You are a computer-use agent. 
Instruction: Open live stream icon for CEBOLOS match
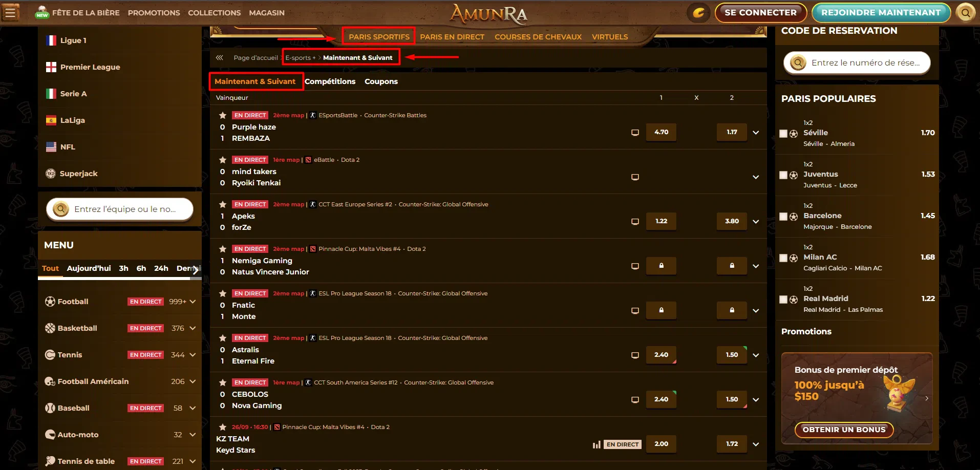pos(635,400)
